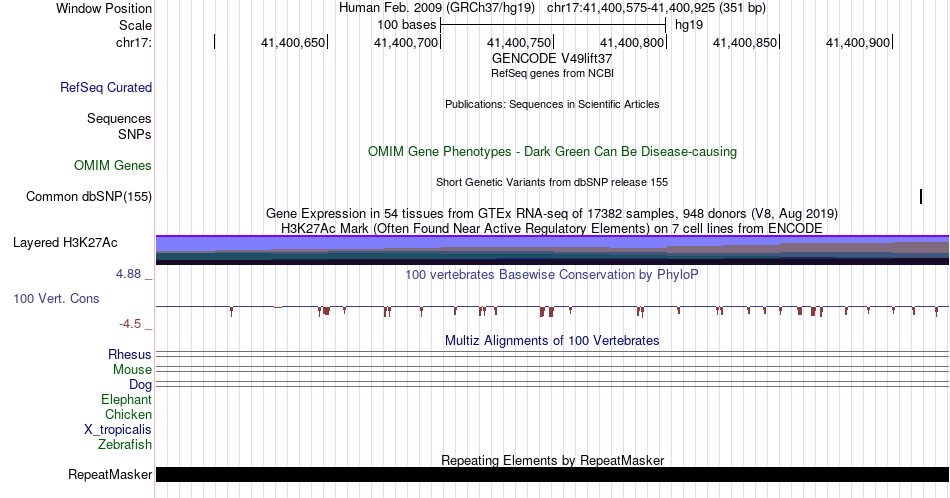The height and width of the screenshot is (498, 950).
Task: Click the -4.5 PhyloP lower bound value
Action: click(x=130, y=324)
